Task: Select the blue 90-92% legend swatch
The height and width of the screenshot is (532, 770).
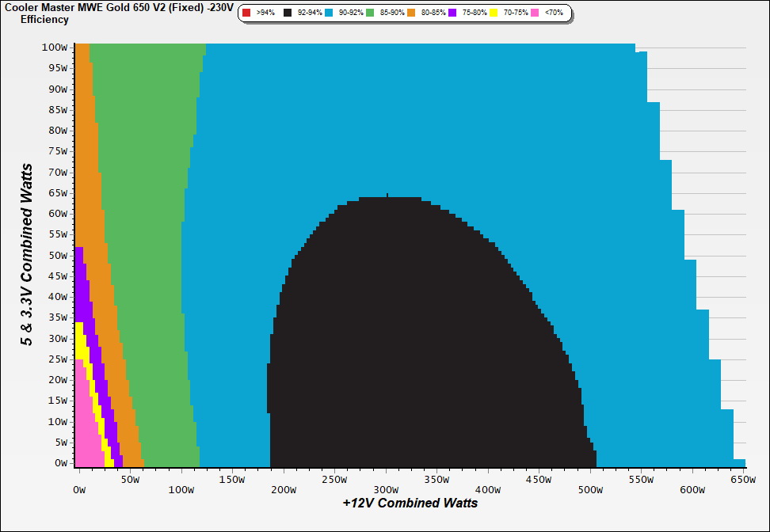Action: tap(328, 13)
